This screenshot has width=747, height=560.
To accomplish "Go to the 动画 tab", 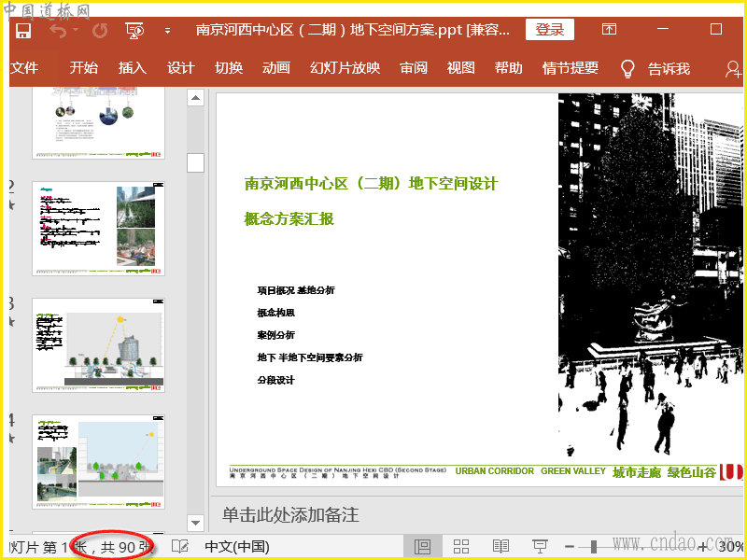I will 275,67.
